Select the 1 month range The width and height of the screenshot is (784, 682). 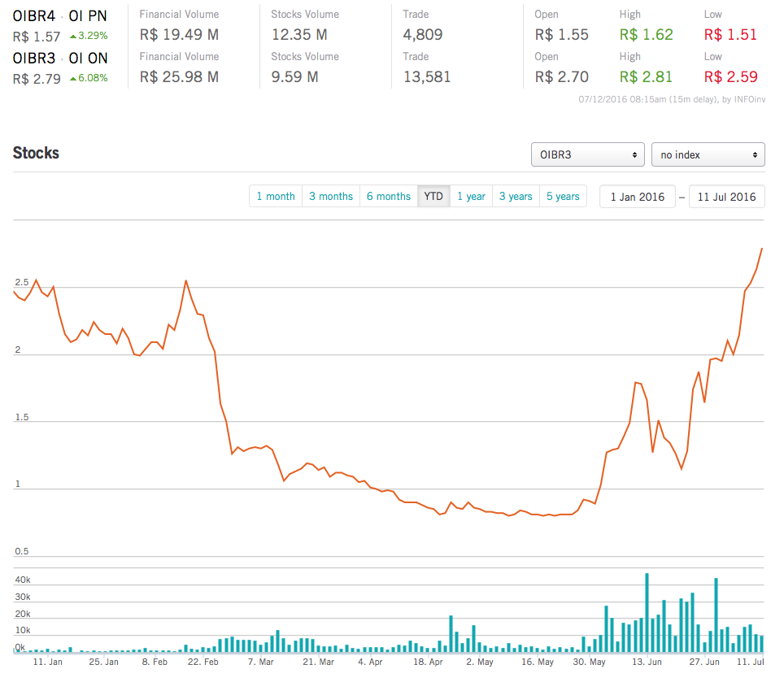point(276,197)
